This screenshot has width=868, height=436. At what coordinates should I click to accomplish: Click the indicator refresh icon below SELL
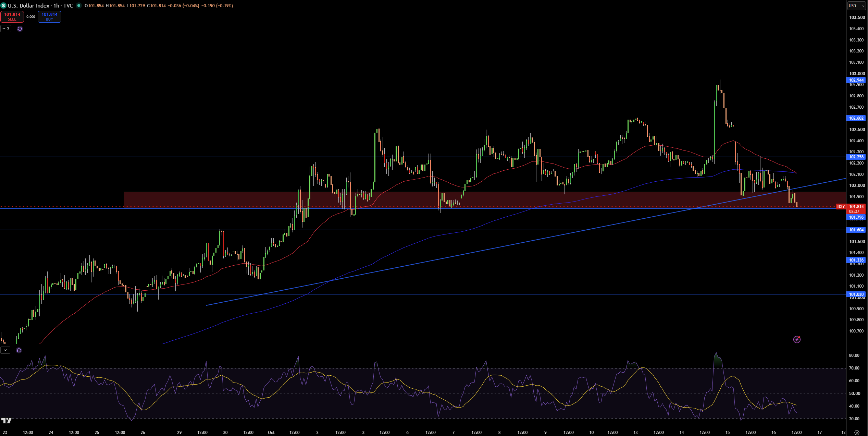[20, 29]
